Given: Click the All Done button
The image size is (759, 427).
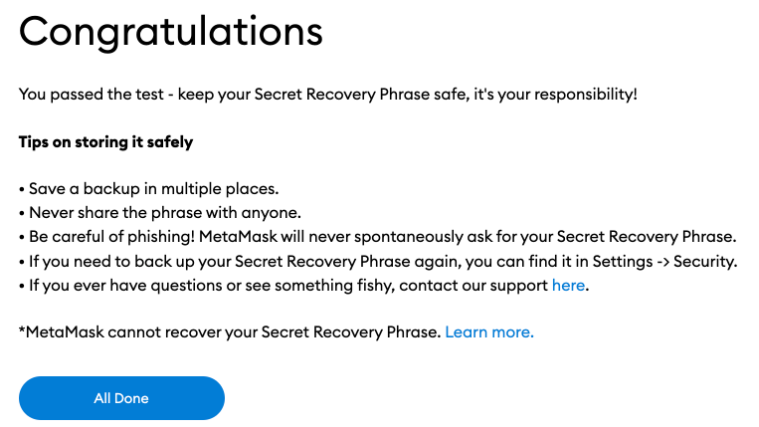Looking at the screenshot, I should click(121, 398).
